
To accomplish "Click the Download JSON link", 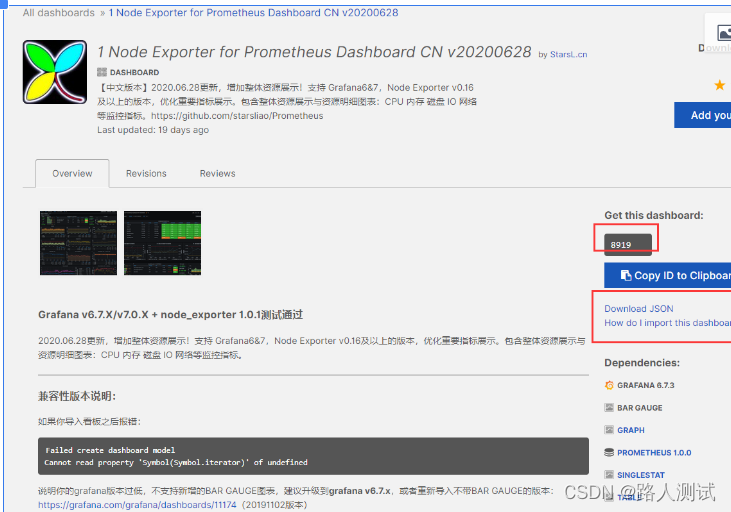I will point(639,309).
